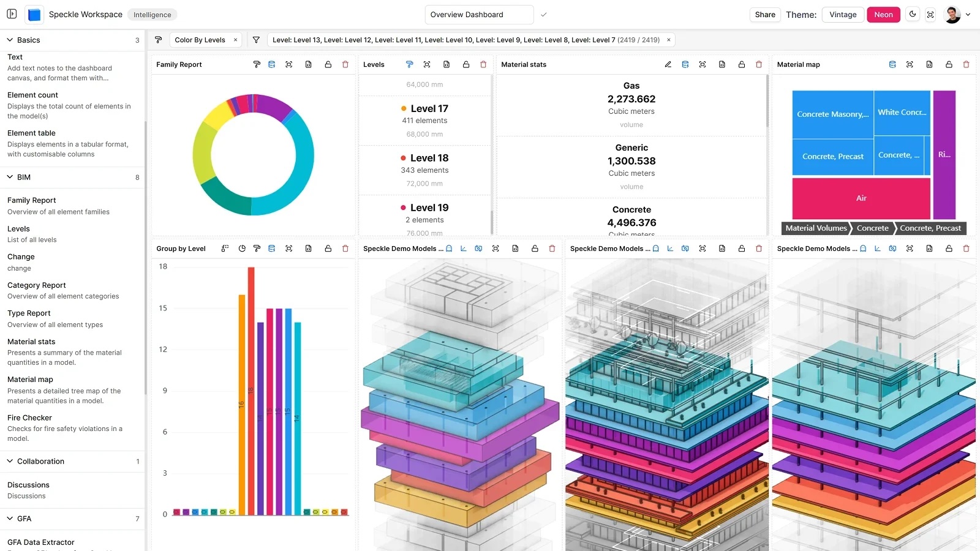Click the checkmark next to Overview Dashboard title

(543, 14)
